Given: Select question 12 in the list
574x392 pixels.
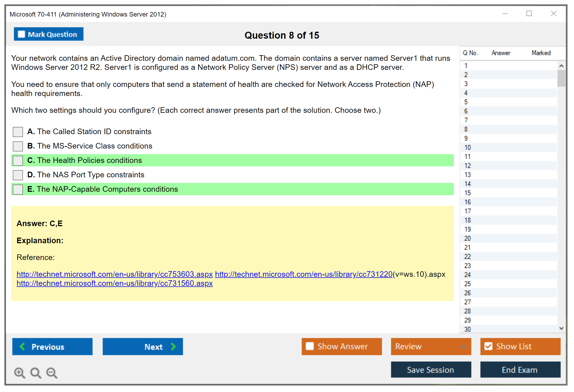Looking at the screenshot, I should [468, 166].
